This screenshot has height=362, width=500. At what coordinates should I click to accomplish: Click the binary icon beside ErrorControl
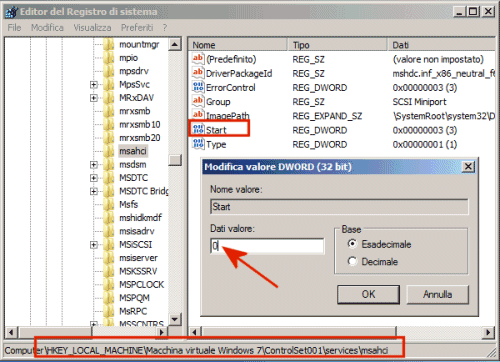click(x=198, y=87)
